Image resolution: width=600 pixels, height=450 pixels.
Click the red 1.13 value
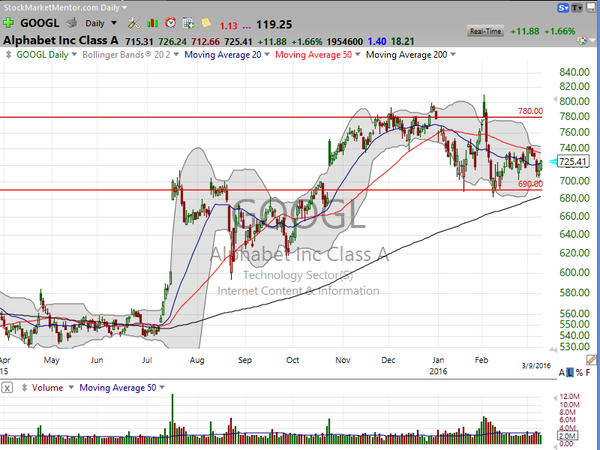coord(228,26)
